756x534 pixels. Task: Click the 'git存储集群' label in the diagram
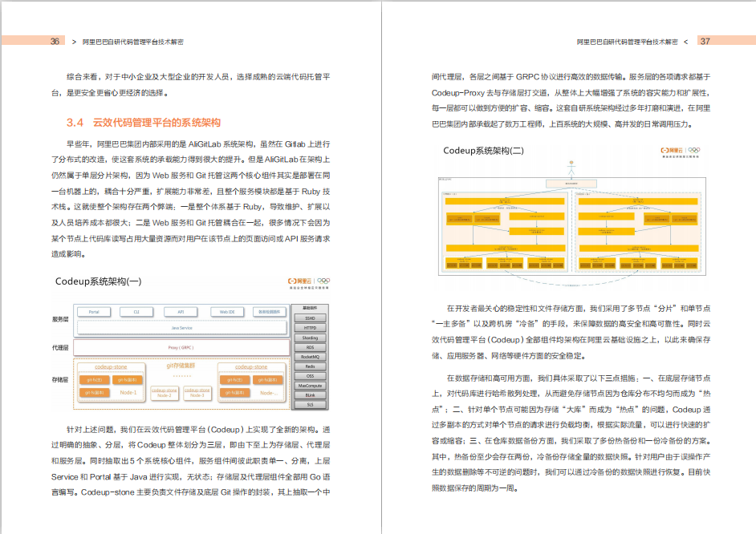pyautogui.click(x=181, y=366)
